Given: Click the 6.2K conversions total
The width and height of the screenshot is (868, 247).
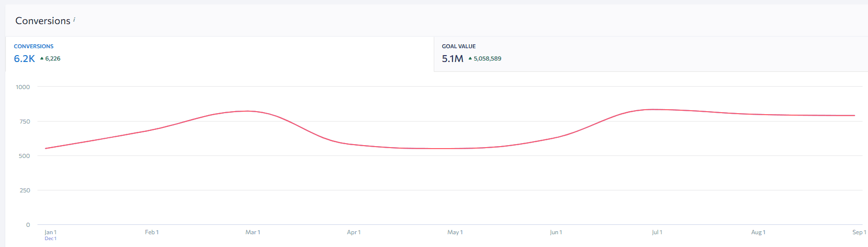Looking at the screenshot, I should click(x=24, y=59).
